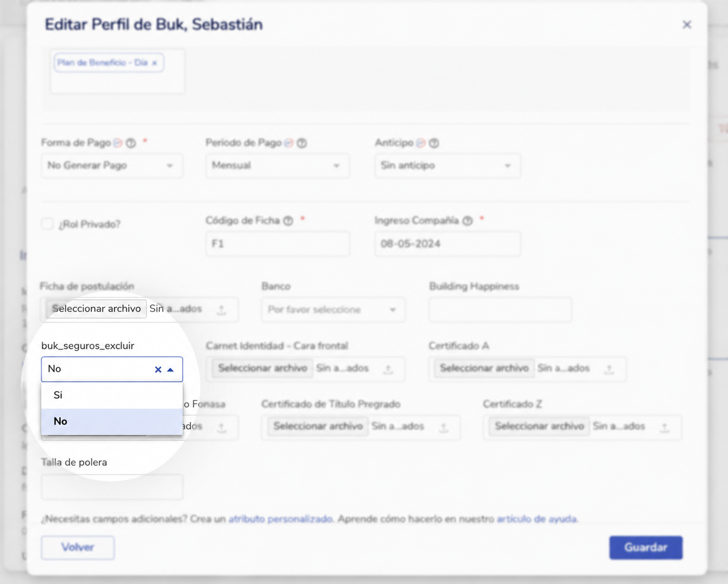Collapse the buk_seguros_excluir dropdown arrow
Viewport: 728px width, 584px height.
(170, 369)
